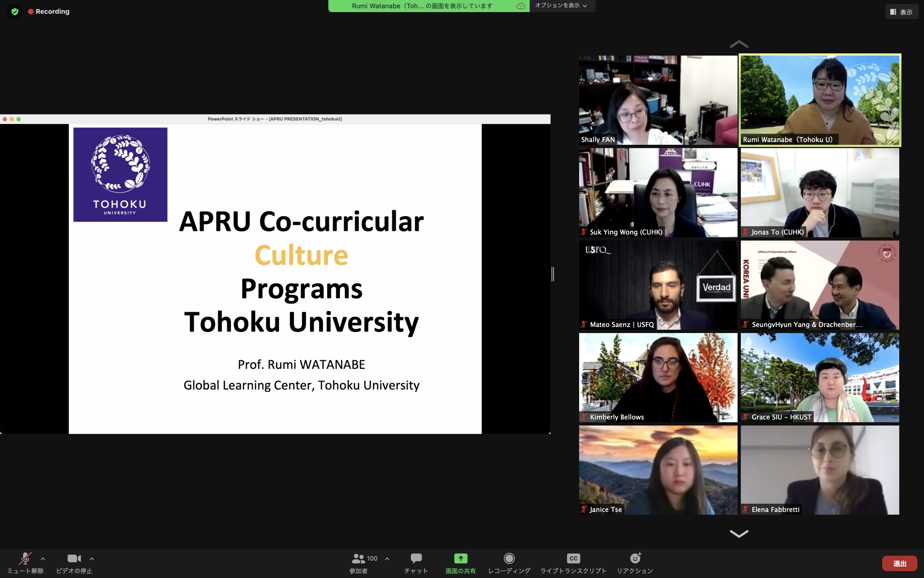
Task: Click PowerPoint window title bar text
Action: point(274,119)
